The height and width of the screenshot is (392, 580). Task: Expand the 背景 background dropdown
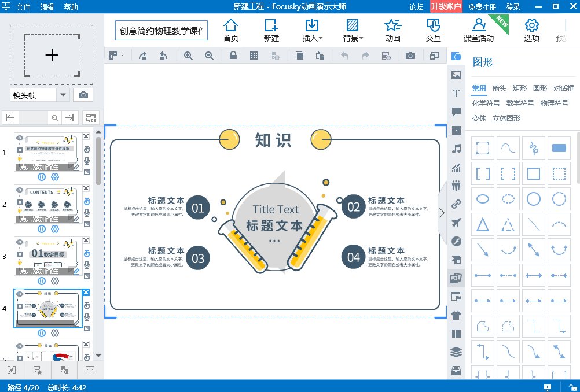[x=353, y=29]
